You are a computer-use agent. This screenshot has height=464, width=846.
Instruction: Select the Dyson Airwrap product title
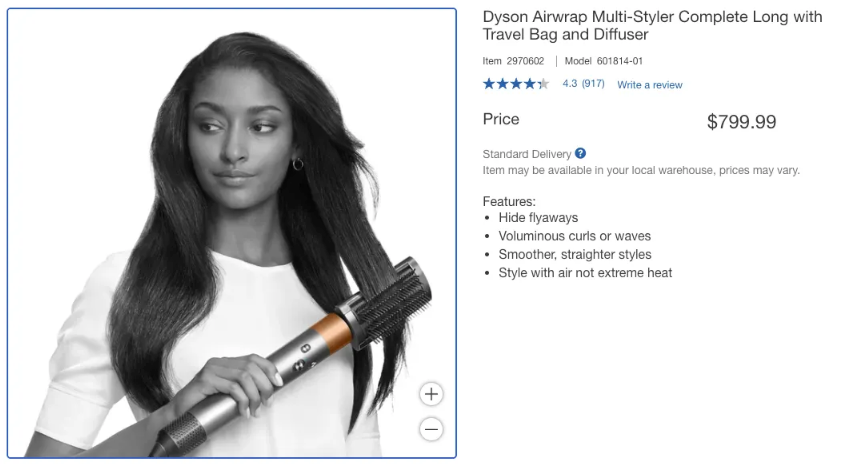(x=652, y=25)
